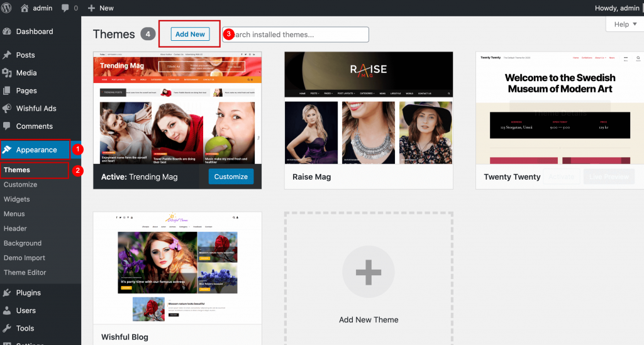Click the Tools wrench icon
The image size is (644, 345).
[x=6, y=328]
